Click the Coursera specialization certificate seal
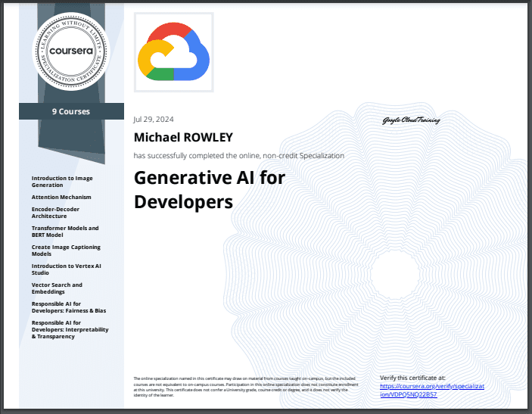Image resolution: width=532 pixels, height=414 pixels. click(x=71, y=51)
